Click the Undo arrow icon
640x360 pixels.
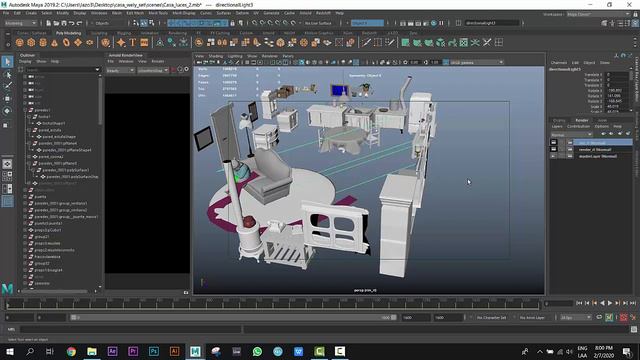click(71, 23)
